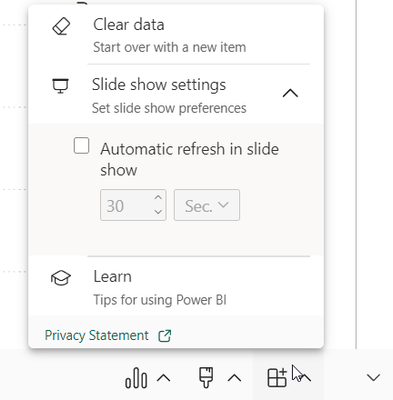393x400 pixels.
Task: Open the Learn menu entry
Action: 176,287
